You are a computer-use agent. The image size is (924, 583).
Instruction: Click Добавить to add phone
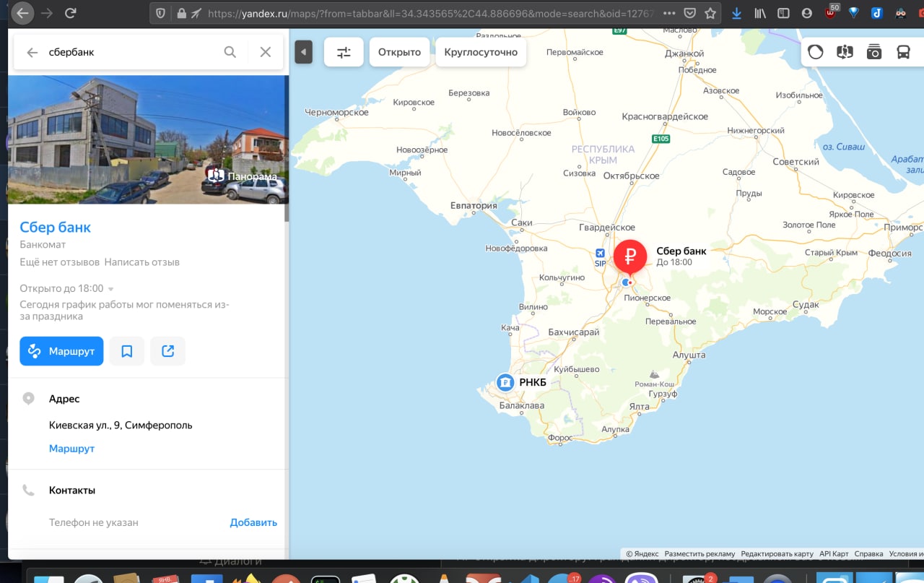(253, 522)
